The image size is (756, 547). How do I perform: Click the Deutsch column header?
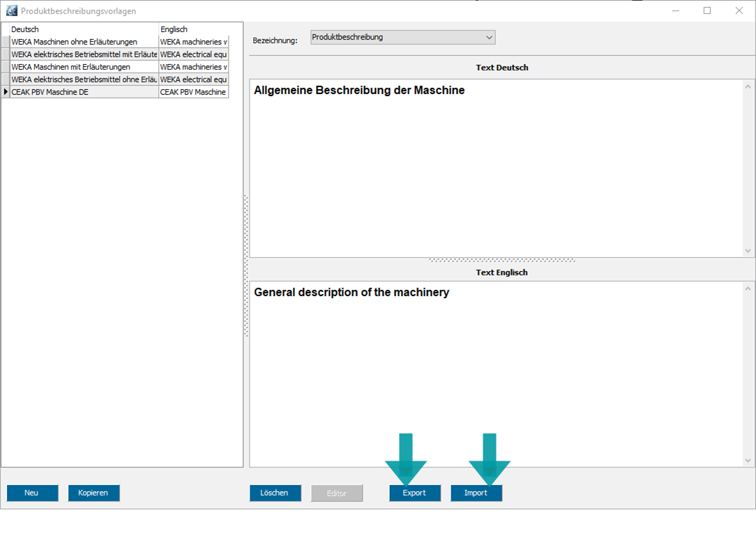pos(84,29)
